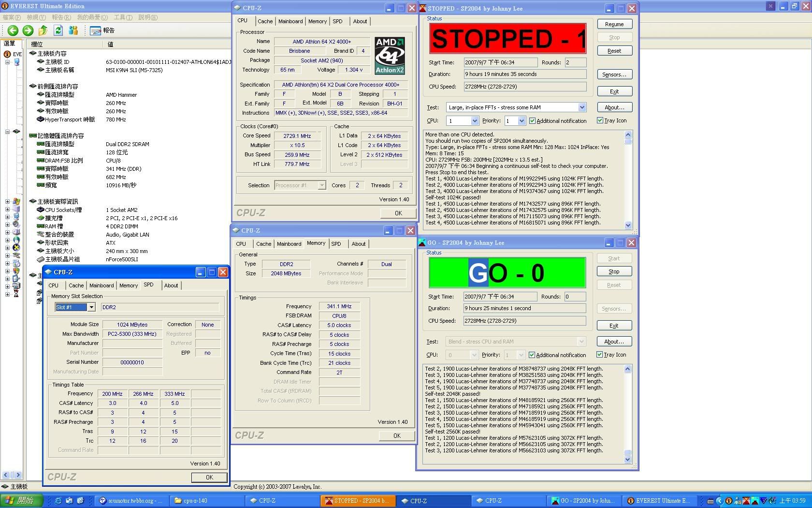Collapse the first expanded tree node in EVEREST

coord(7,62)
